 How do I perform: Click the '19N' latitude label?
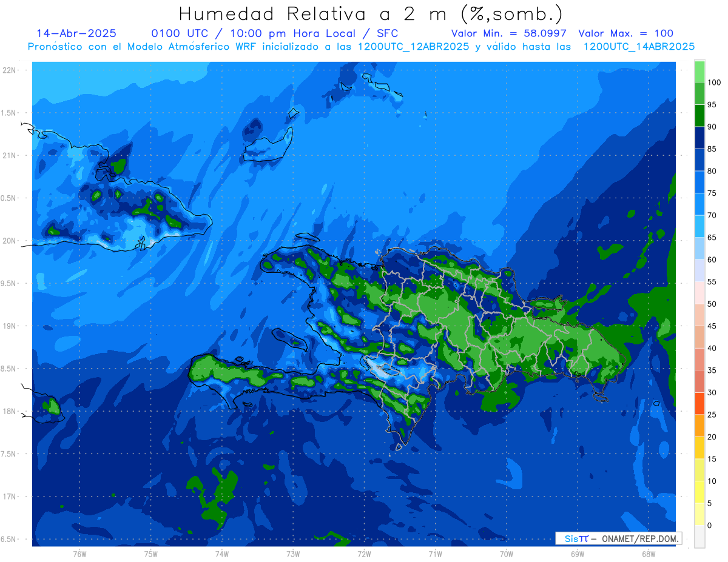[x=10, y=326]
